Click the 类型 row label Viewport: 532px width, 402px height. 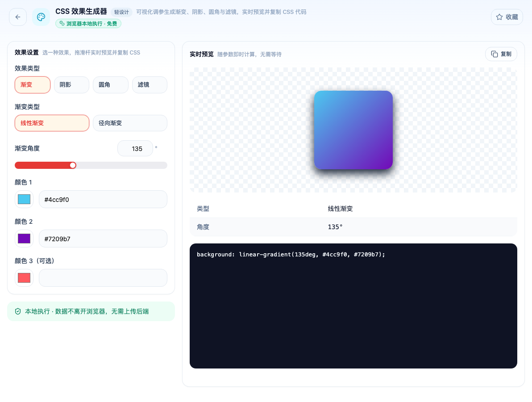pos(203,209)
